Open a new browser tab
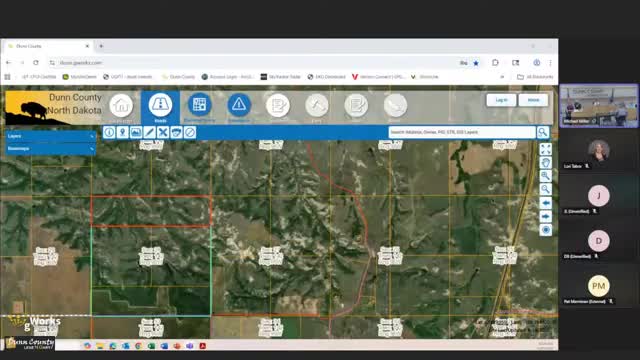 101,46
